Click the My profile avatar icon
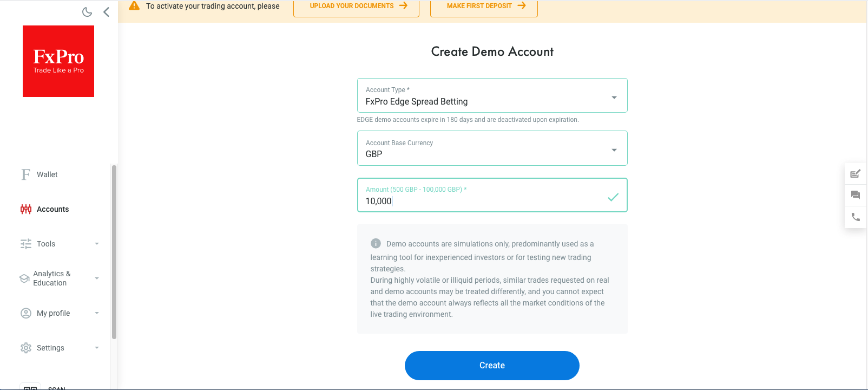 26,313
